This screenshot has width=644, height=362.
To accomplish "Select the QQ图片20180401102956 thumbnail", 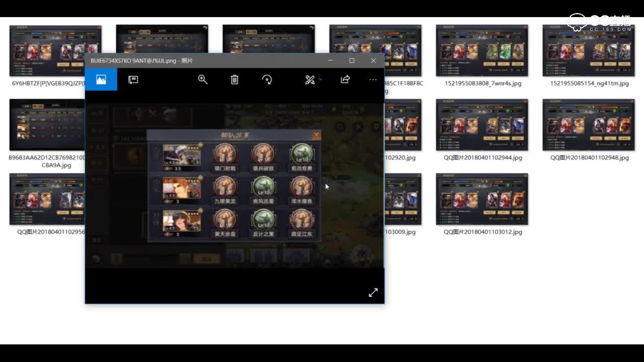I will (47, 199).
